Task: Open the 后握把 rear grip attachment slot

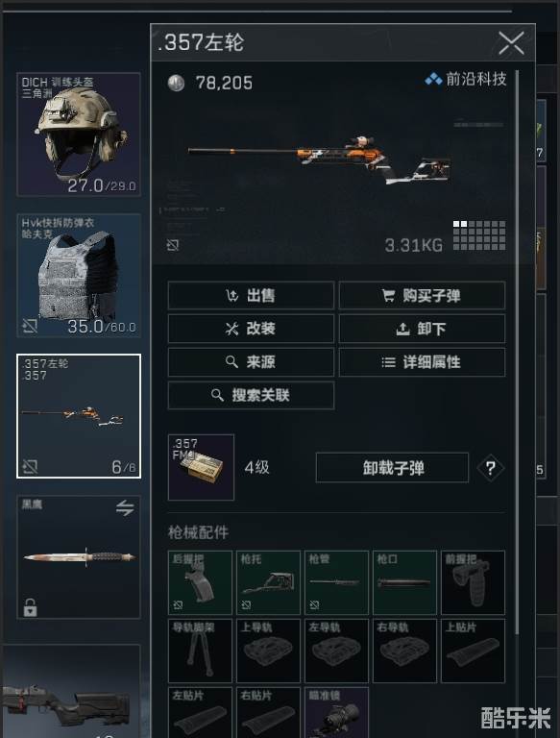Action: (200, 582)
